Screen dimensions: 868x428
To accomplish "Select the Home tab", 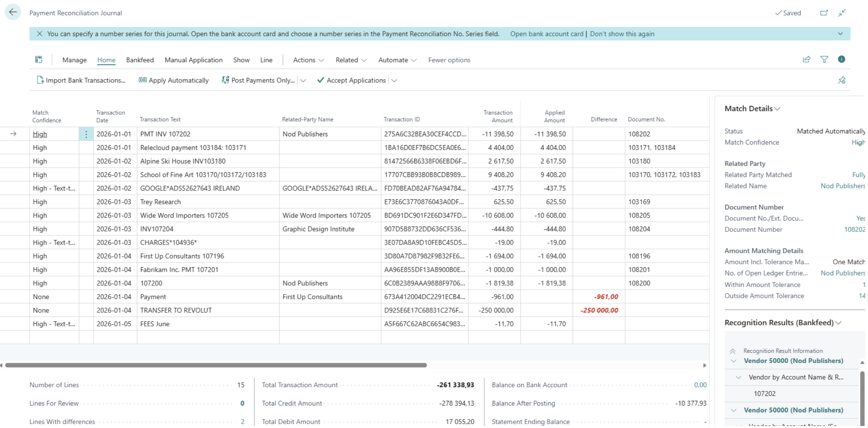I will (106, 60).
